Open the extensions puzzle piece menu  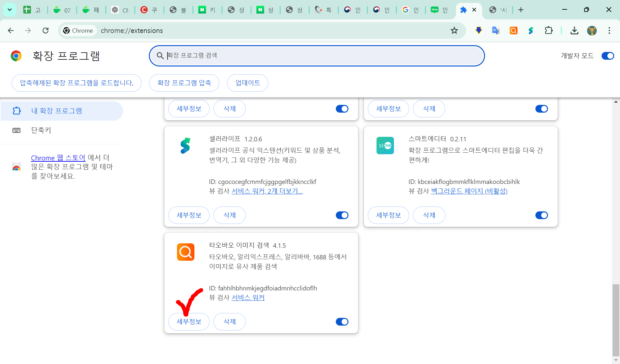pos(549,31)
